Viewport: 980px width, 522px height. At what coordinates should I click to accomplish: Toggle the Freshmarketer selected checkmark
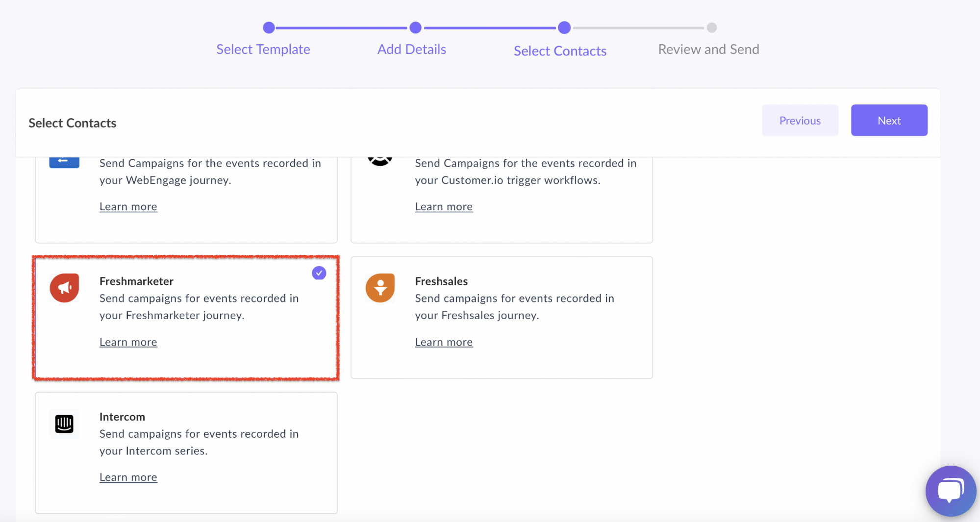tap(319, 273)
